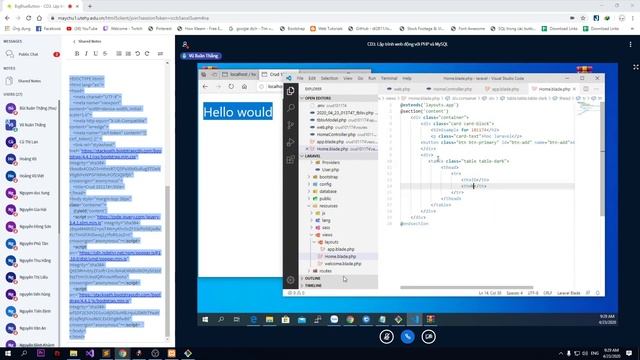The height and width of the screenshot is (360, 640).
Task: Open Selection menu in VS Code
Action: tap(329, 78)
